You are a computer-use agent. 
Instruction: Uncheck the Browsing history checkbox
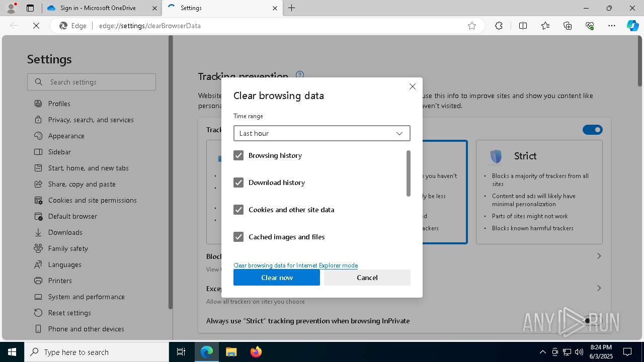click(238, 155)
